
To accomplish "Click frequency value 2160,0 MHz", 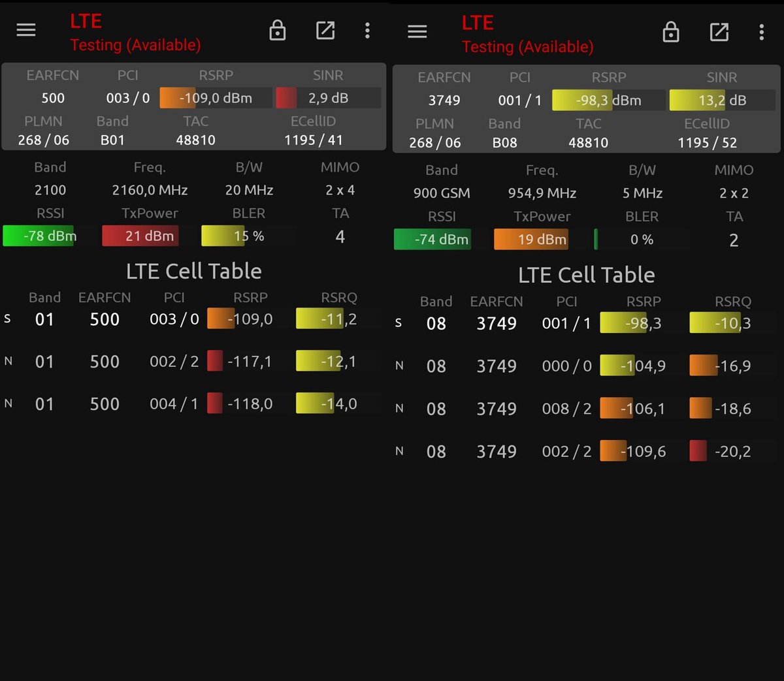I will pyautogui.click(x=150, y=190).
